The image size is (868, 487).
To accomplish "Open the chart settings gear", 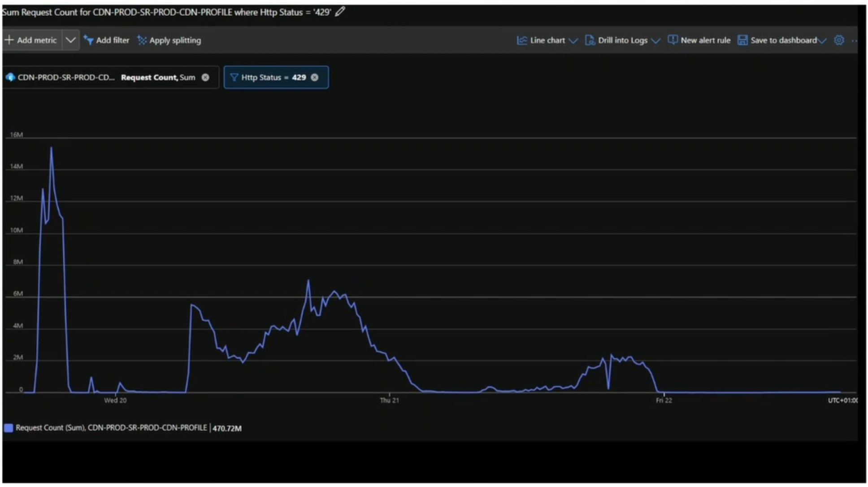I will (x=839, y=40).
